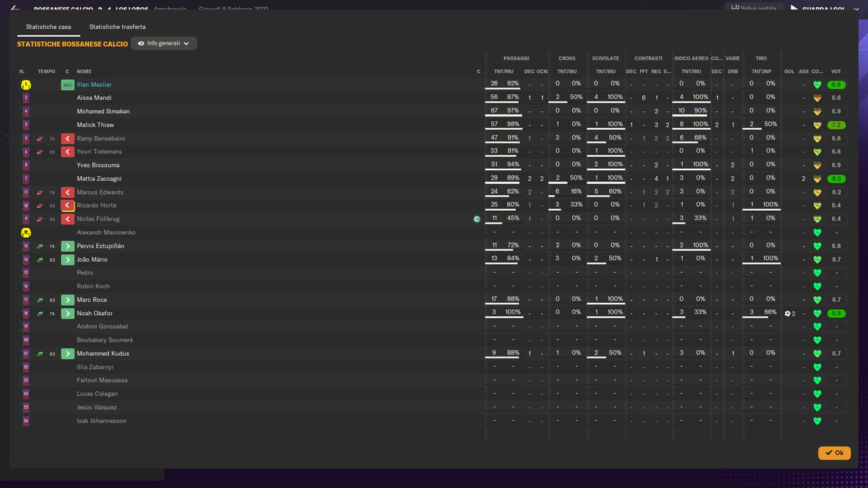Click the rating badge 8.5 for Mattia Zaccagni
Image resolution: width=868 pixels, height=488 pixels.
(x=836, y=179)
